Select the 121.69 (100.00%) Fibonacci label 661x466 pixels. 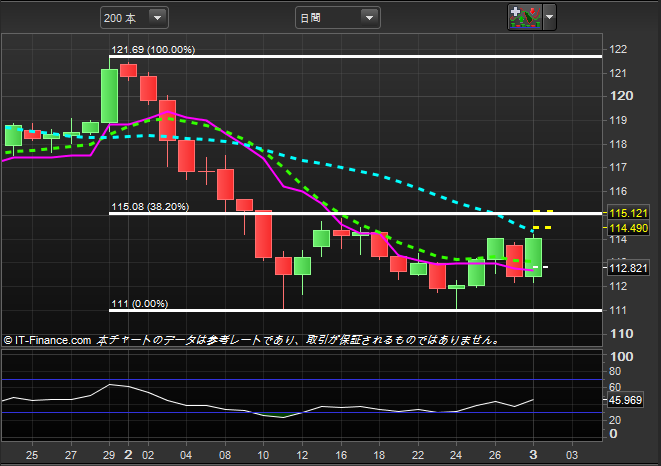coord(153,49)
